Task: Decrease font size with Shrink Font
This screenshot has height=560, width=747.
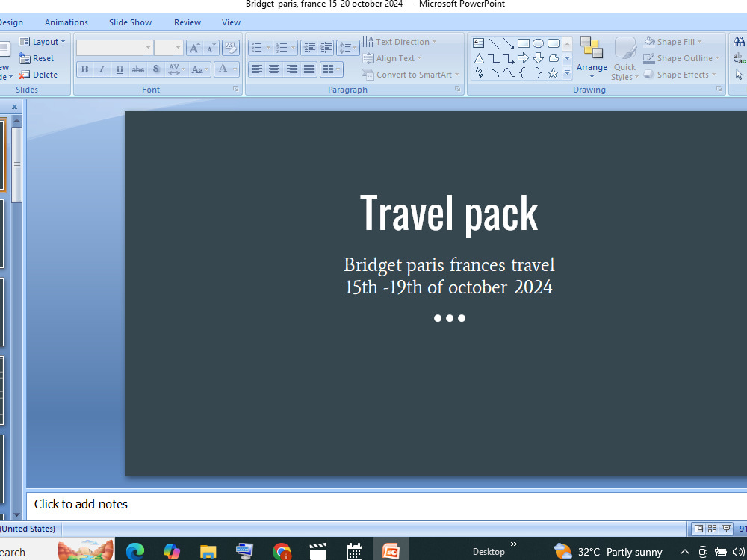Action: tap(211, 48)
